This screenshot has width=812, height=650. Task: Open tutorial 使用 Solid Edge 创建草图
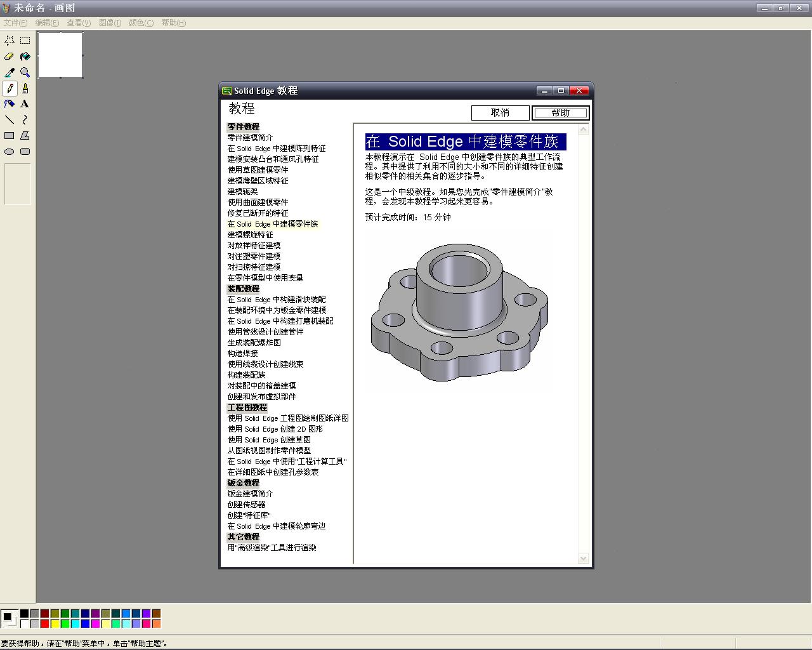pos(269,440)
